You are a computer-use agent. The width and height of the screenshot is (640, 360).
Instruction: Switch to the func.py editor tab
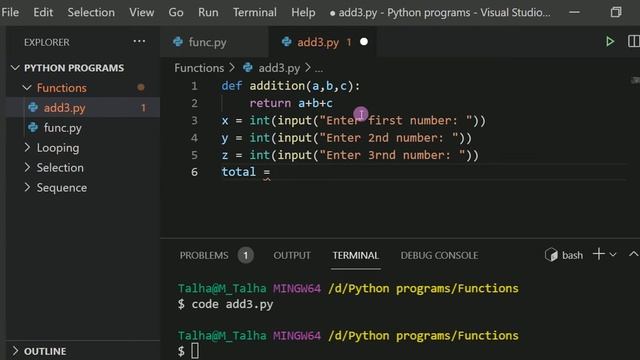(x=214, y=42)
